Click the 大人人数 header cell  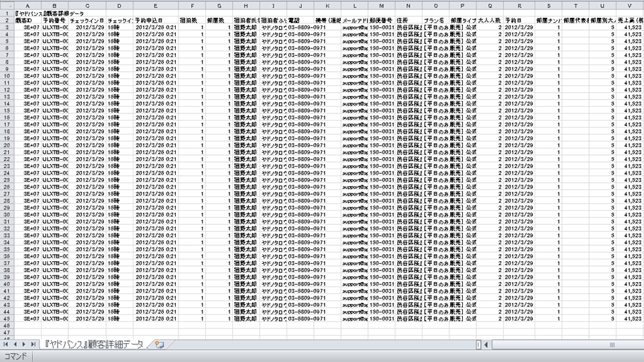pos(490,20)
